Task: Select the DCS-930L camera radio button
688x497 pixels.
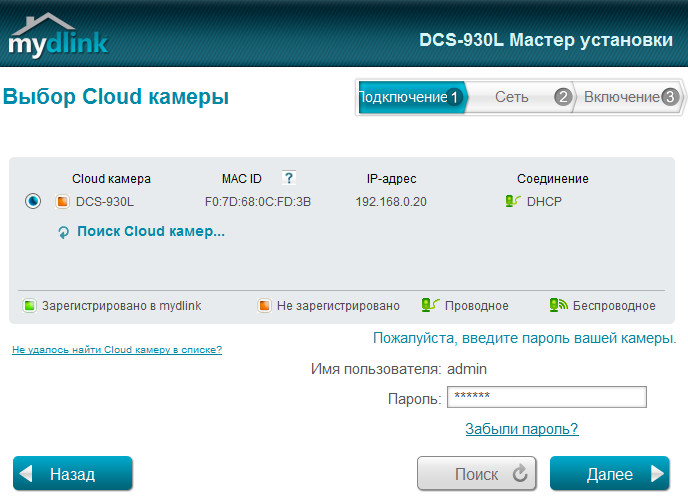Action: coord(33,201)
